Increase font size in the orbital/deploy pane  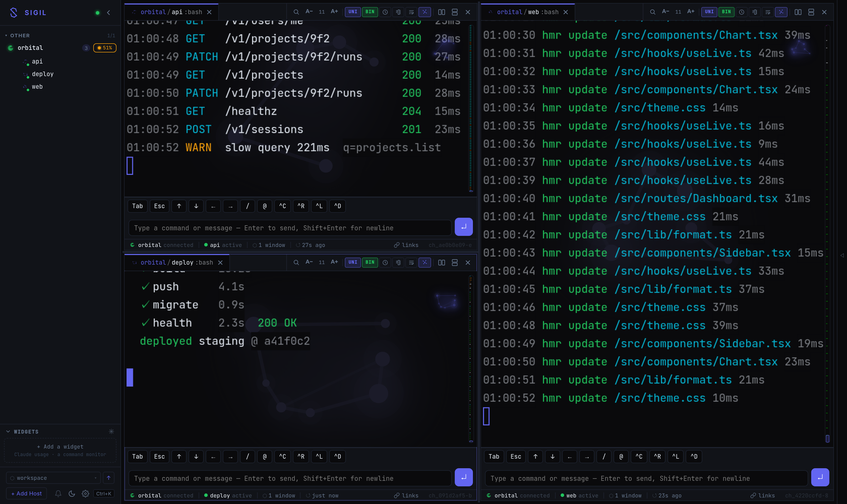point(334,262)
